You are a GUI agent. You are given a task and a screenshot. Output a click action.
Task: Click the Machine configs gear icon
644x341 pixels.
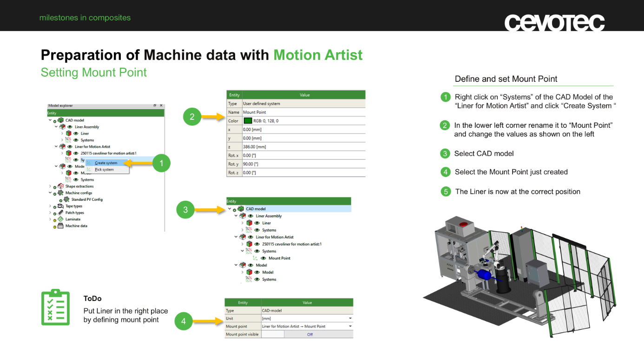pyautogui.click(x=60, y=193)
